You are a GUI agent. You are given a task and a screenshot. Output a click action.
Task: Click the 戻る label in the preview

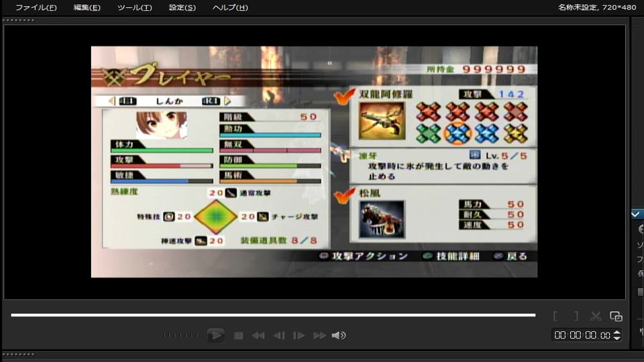coord(517,256)
